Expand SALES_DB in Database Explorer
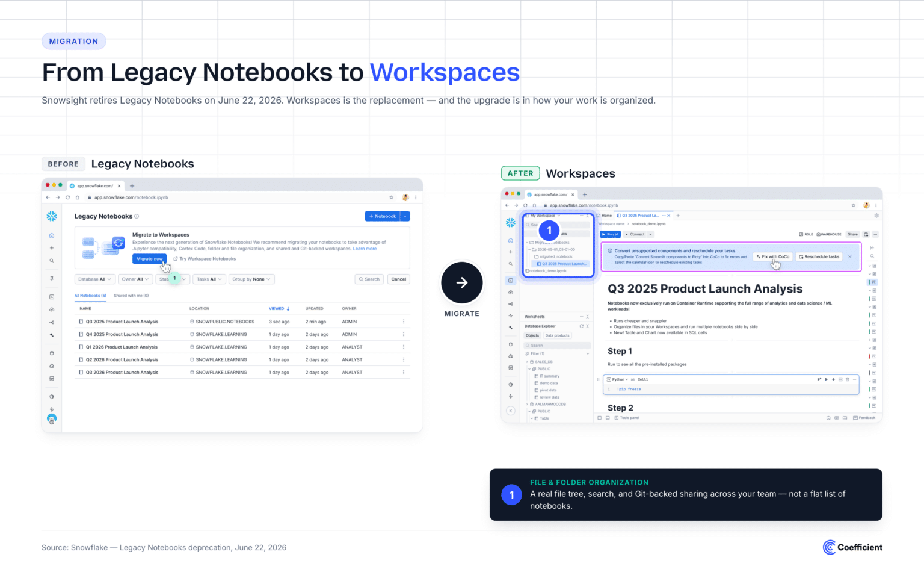The image size is (924, 578). (x=527, y=362)
